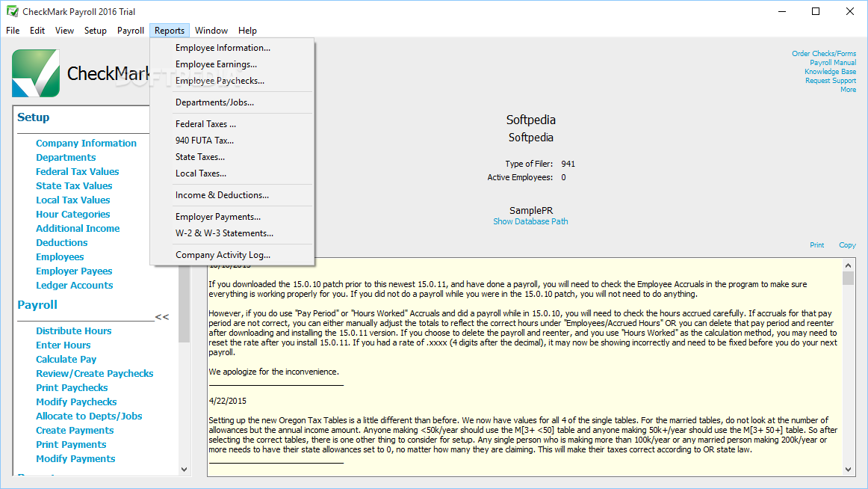Click news panel scroll up arrow

point(848,265)
